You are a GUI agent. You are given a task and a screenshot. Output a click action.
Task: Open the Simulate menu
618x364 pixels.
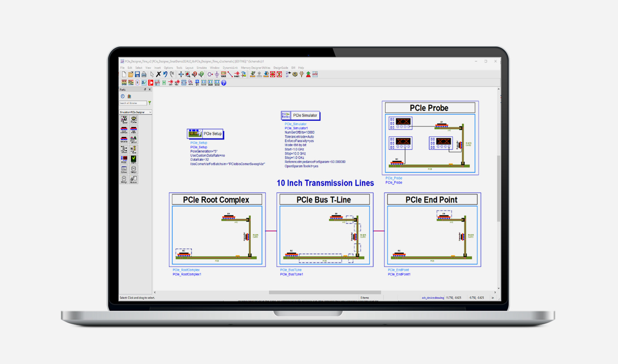(201, 68)
